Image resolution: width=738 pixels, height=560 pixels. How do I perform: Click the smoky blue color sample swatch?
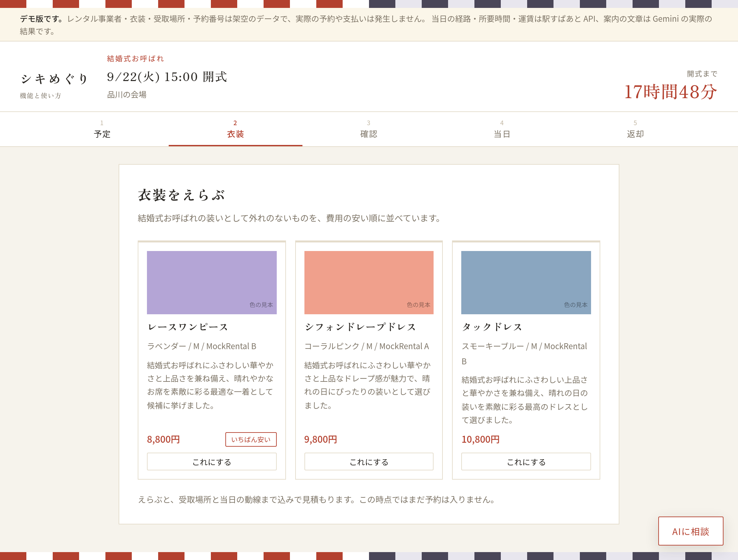pyautogui.click(x=526, y=283)
